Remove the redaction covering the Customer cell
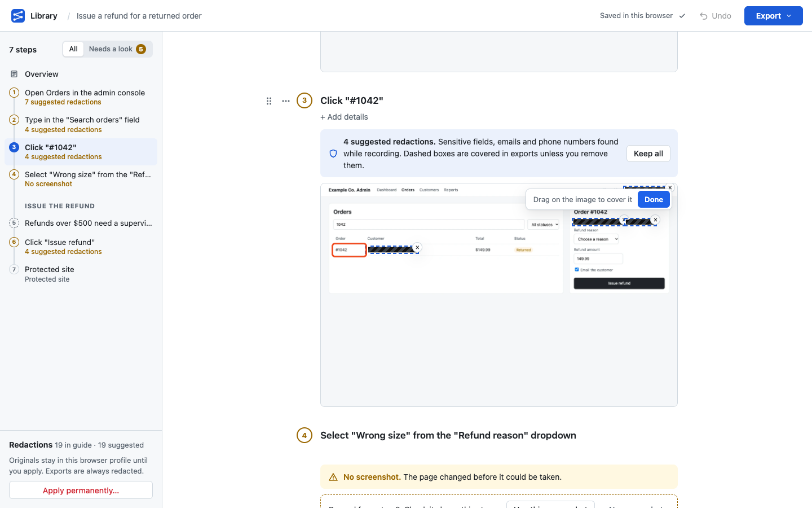812x508 pixels. (417, 247)
